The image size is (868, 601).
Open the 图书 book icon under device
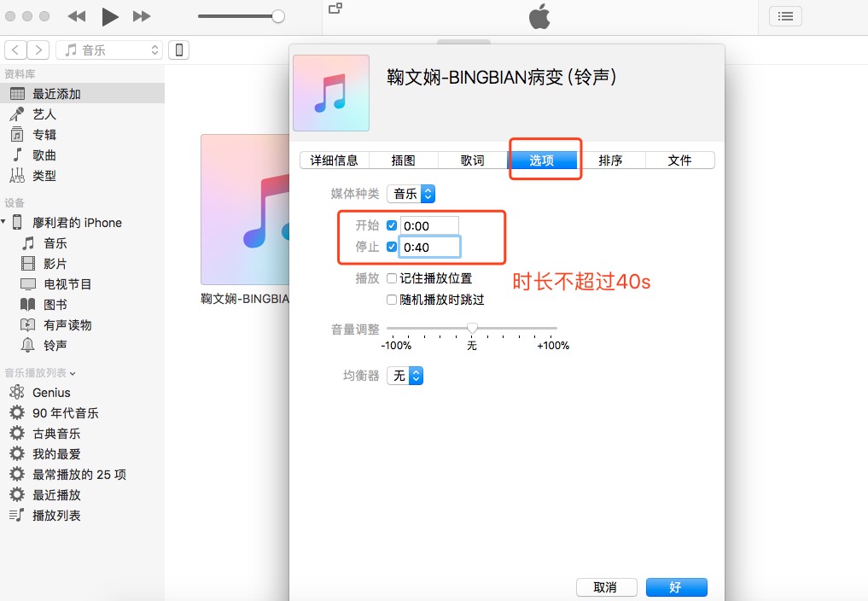click(27, 305)
